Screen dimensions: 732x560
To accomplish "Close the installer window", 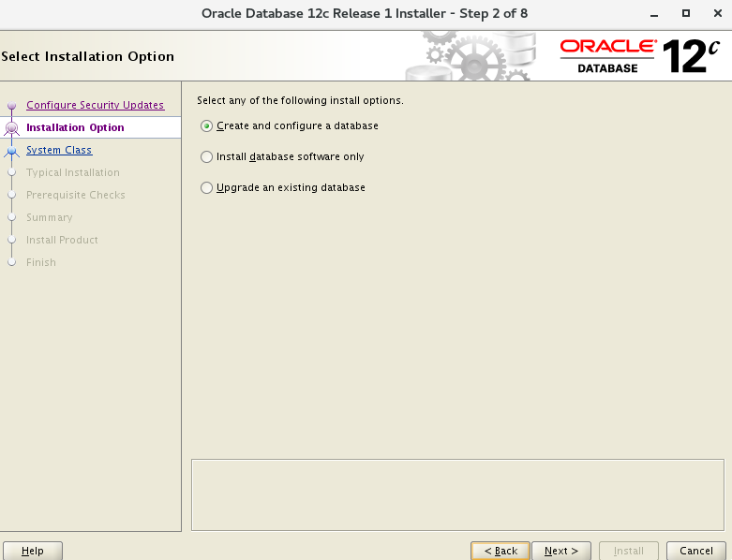I will (718, 13).
